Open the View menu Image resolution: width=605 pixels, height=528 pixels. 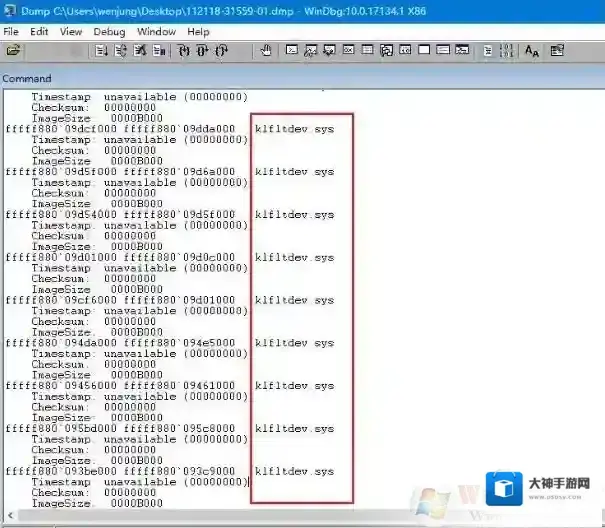[71, 32]
